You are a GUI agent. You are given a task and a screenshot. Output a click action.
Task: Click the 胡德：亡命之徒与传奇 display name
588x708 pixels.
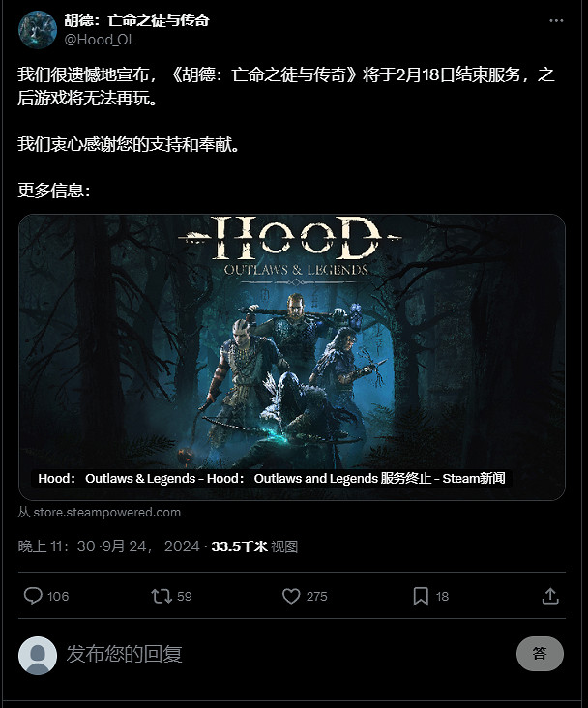point(136,20)
